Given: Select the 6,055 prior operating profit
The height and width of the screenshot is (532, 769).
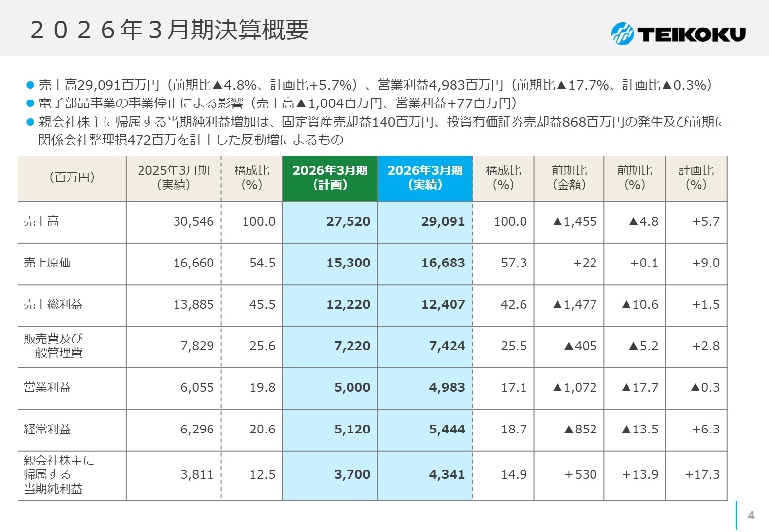Looking at the screenshot, I should [197, 388].
